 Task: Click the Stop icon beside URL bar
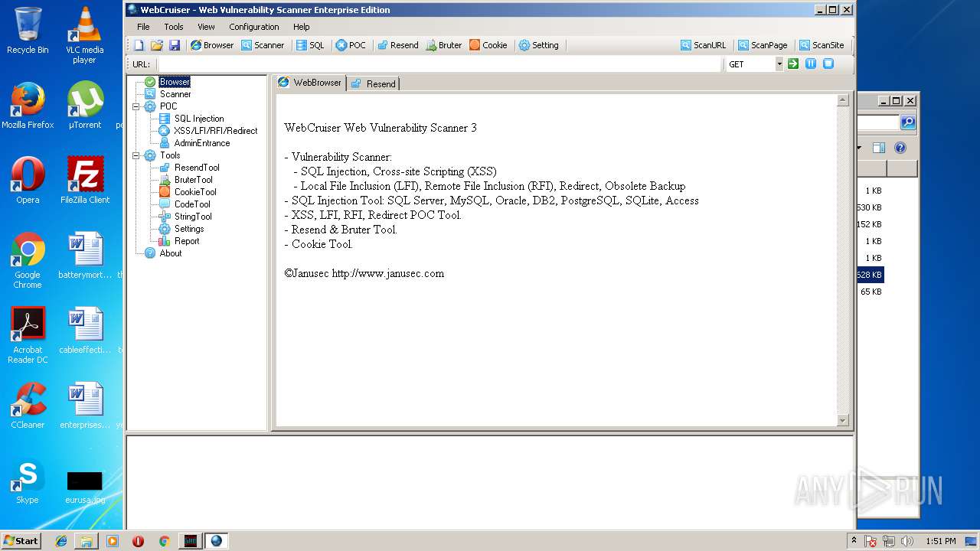point(828,64)
